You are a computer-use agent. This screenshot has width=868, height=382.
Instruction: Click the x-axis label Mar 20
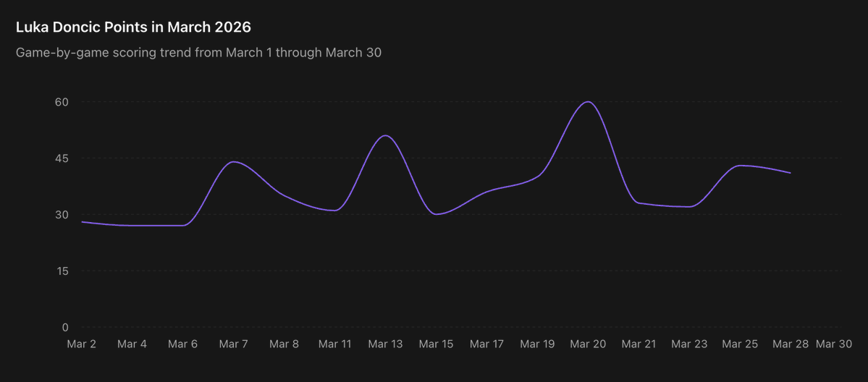[x=588, y=344]
